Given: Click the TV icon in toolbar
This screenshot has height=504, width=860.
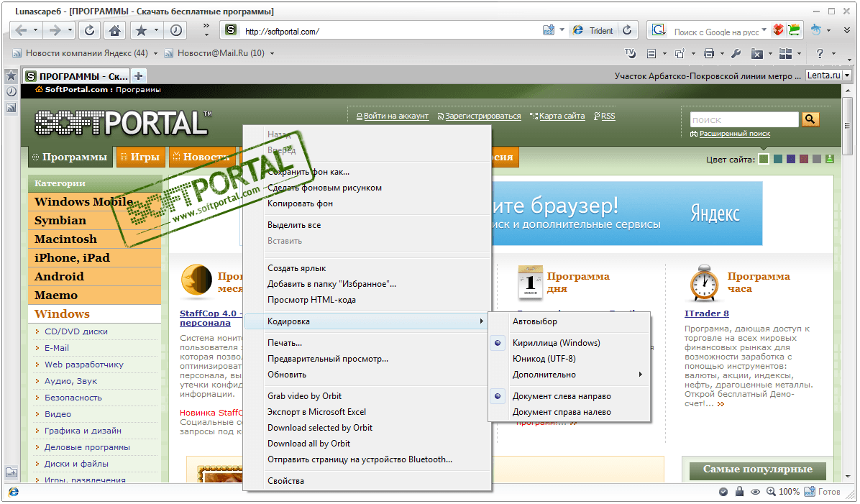Looking at the screenshot, I should (630, 53).
